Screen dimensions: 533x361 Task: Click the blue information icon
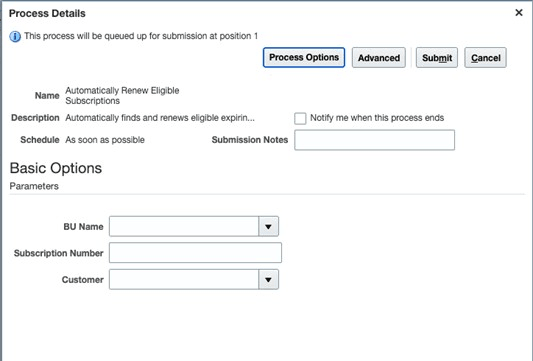(15, 36)
